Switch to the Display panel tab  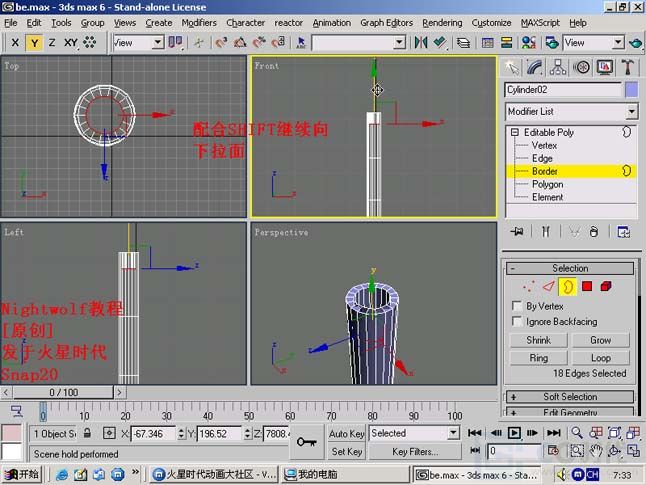click(604, 68)
